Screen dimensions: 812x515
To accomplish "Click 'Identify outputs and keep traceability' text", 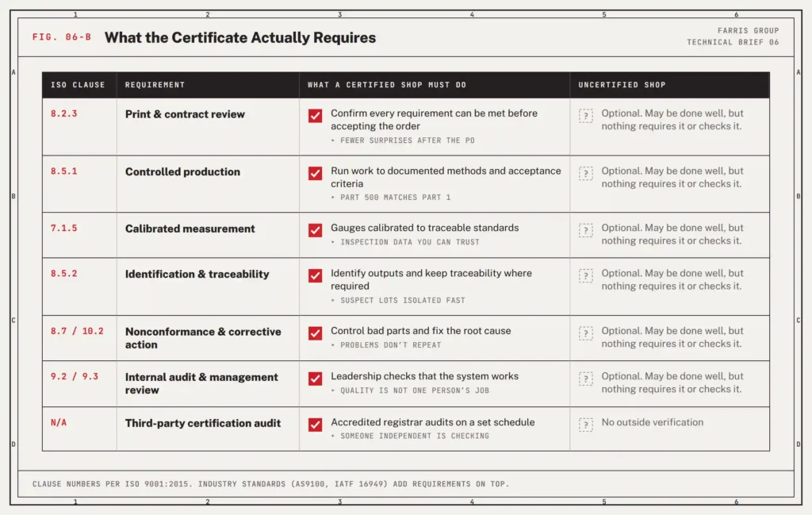I will [x=431, y=280].
